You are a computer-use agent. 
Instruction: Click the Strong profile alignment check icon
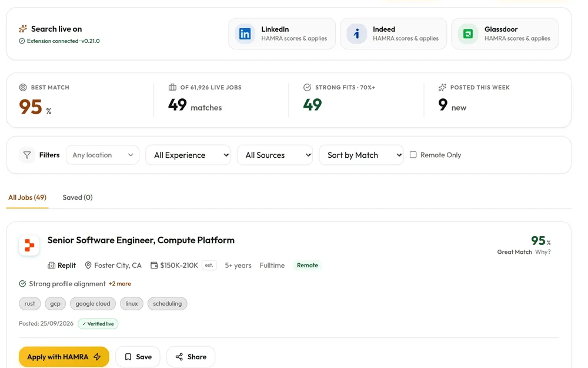[x=22, y=284]
